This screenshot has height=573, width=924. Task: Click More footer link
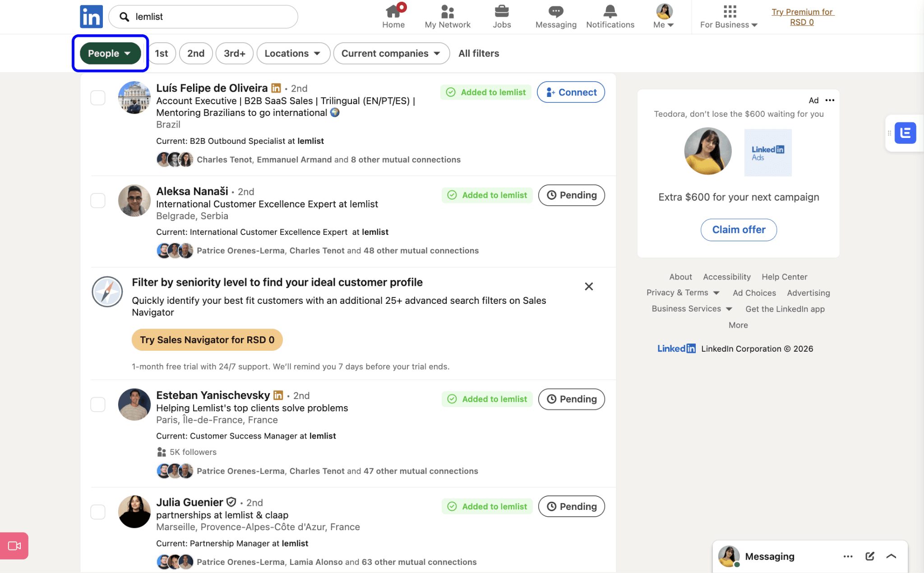point(738,325)
